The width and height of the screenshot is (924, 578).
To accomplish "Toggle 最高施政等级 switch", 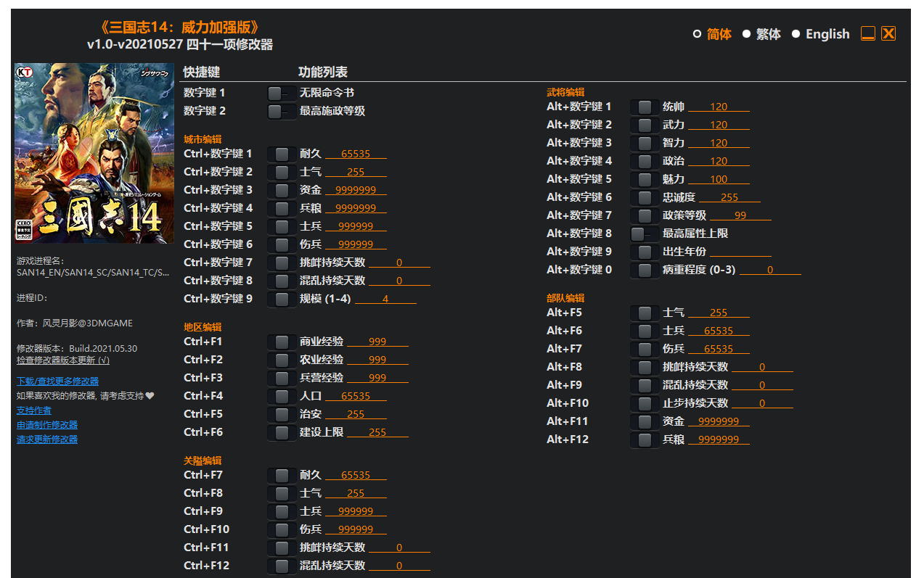I will coord(282,111).
